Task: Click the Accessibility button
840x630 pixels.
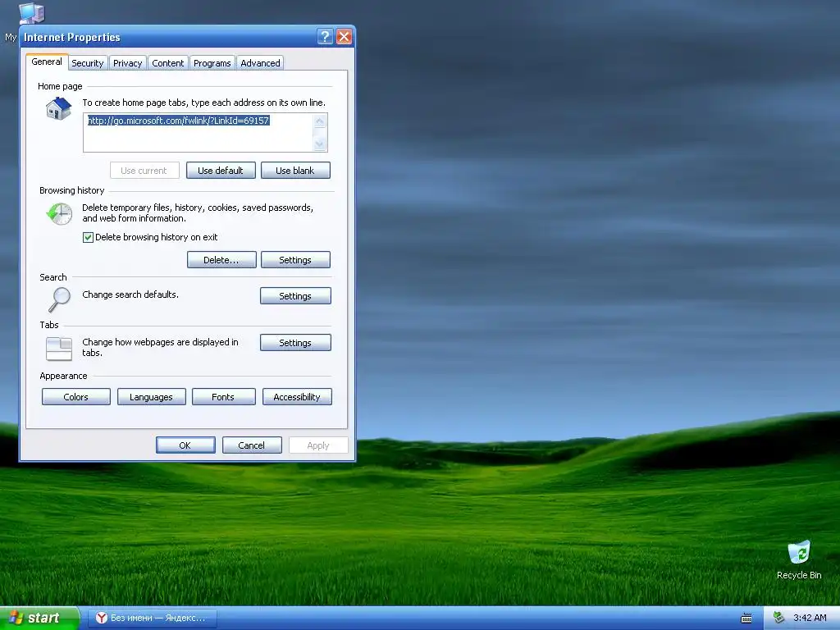Action: [x=297, y=397]
